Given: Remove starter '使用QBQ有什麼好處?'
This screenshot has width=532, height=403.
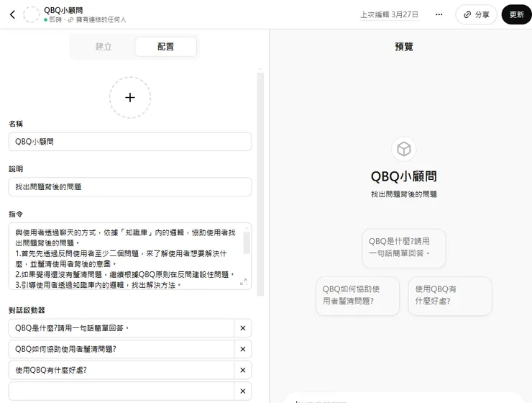Looking at the screenshot, I should [243, 370].
